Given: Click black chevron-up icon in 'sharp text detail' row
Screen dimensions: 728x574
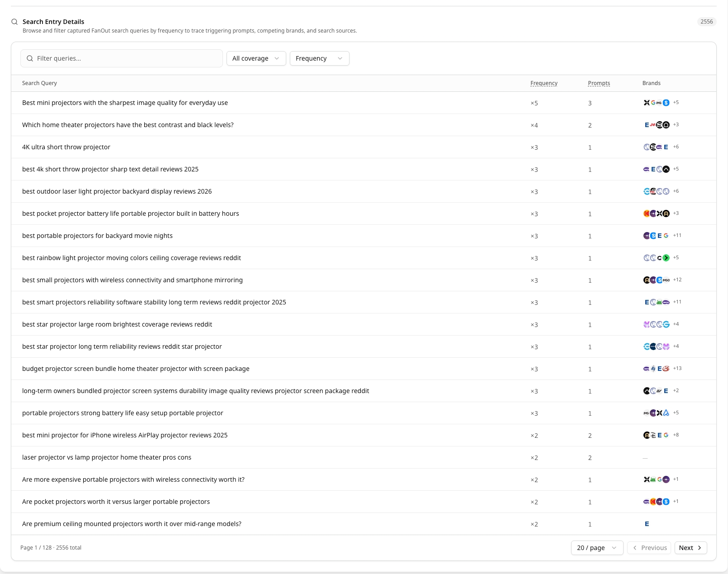Looking at the screenshot, I should (x=666, y=169).
